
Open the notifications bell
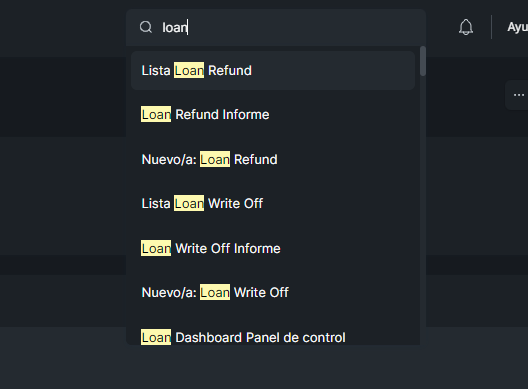466,27
